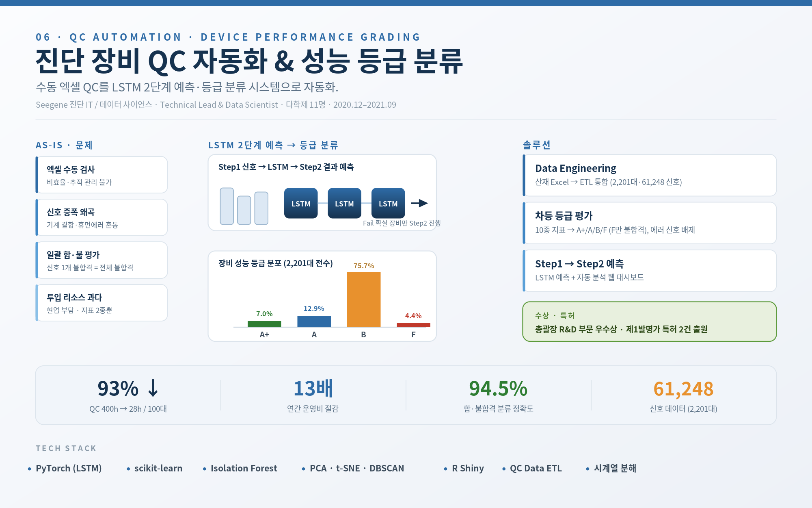Click the AS-IS · 문제 heading
Image resolution: width=812 pixels, height=508 pixels.
(x=64, y=145)
